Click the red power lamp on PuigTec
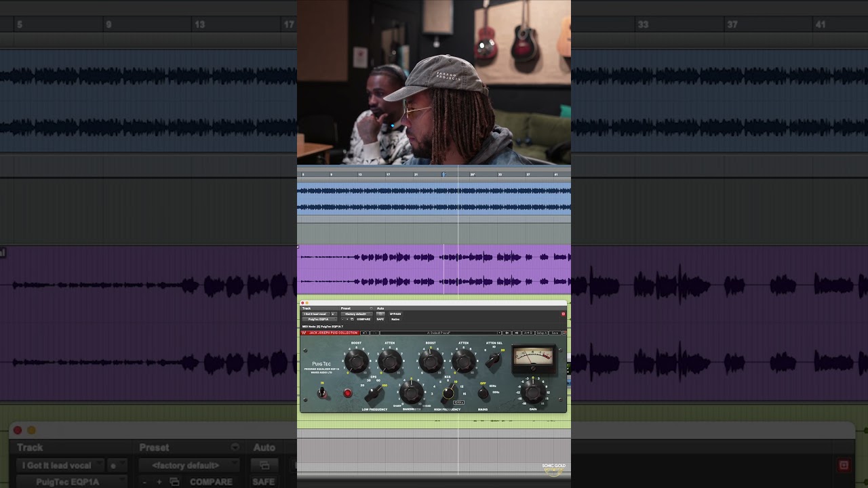 (347, 392)
